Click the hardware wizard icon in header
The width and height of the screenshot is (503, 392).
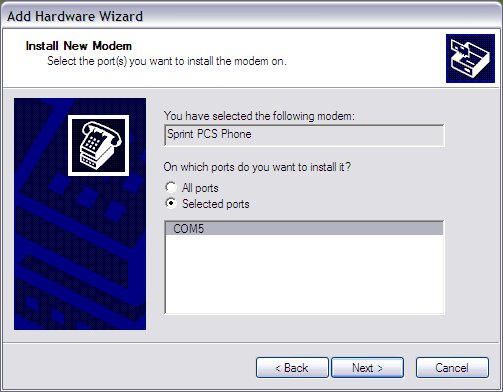470,58
